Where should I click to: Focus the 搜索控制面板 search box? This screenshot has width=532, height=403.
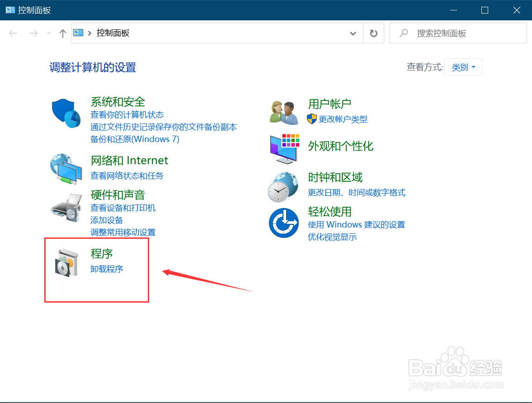point(458,33)
